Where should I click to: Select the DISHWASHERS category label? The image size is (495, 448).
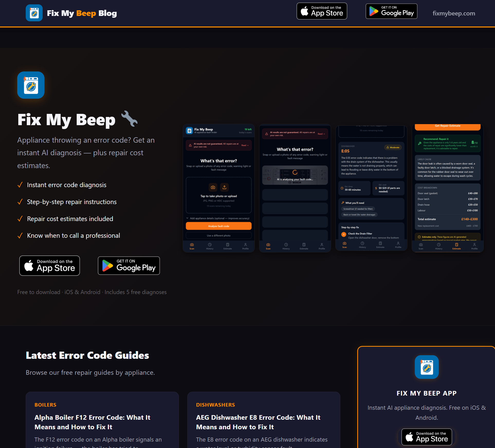[215, 405]
